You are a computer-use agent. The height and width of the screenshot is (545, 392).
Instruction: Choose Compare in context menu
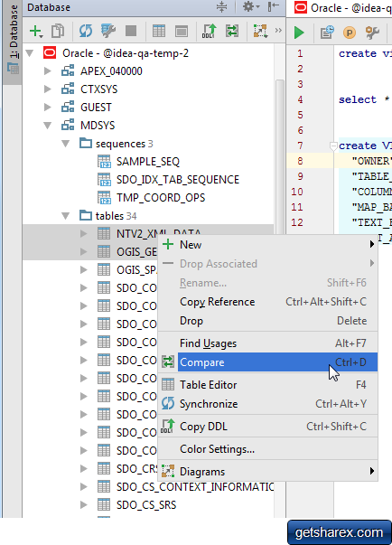pos(267,362)
